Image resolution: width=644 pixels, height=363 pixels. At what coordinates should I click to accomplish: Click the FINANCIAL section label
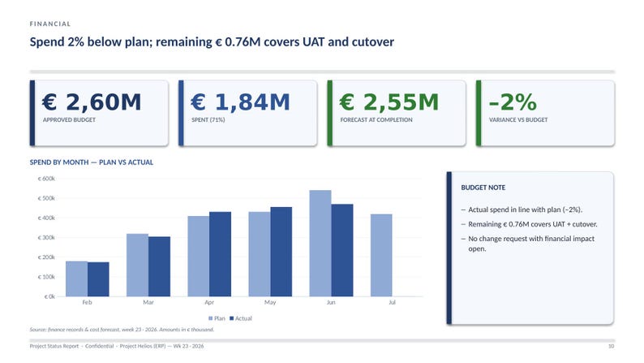pos(50,24)
